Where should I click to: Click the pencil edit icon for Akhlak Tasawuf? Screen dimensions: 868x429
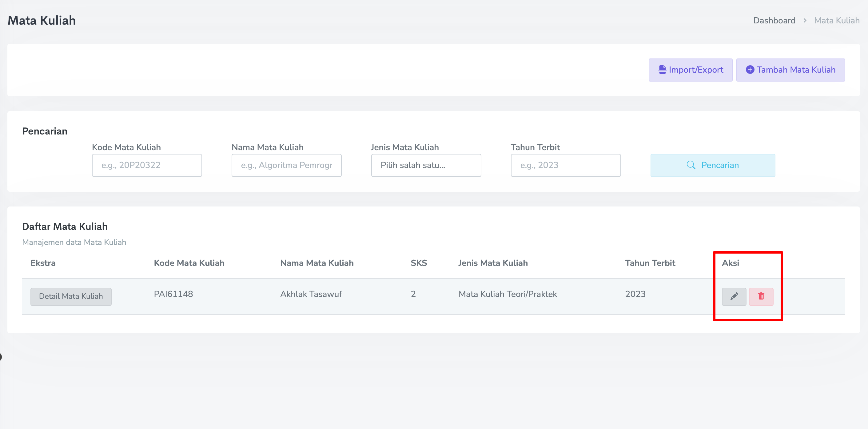tap(734, 296)
